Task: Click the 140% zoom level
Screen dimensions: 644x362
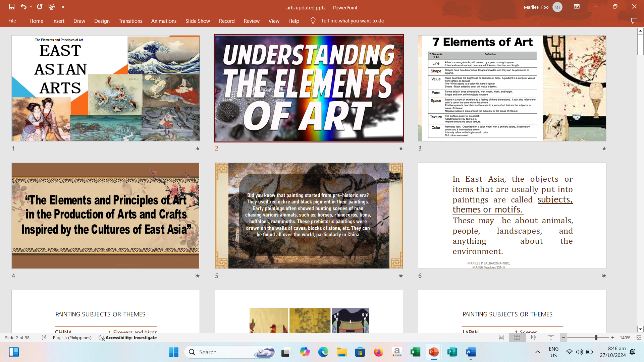Action: (625, 338)
